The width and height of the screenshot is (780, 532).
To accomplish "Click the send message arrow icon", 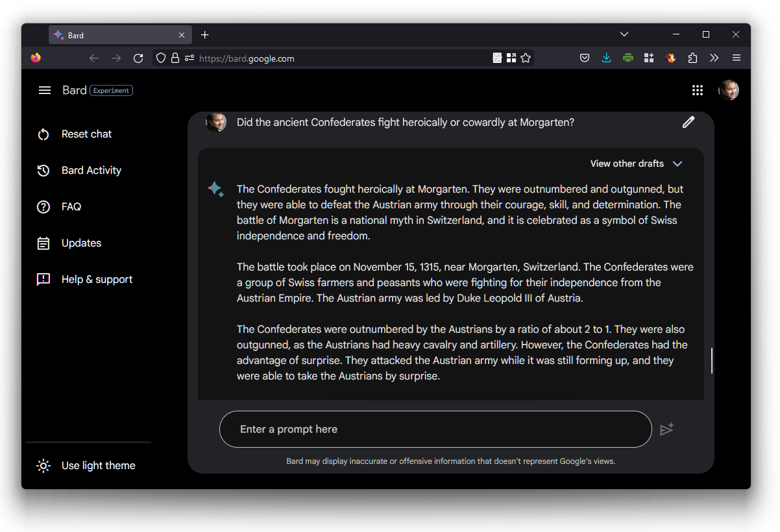I will [x=667, y=429].
